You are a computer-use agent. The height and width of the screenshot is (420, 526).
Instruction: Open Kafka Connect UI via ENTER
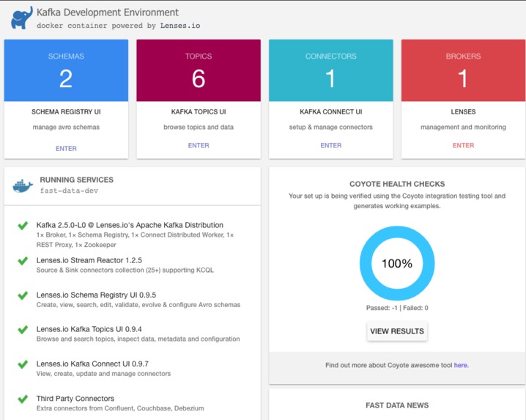(x=331, y=145)
